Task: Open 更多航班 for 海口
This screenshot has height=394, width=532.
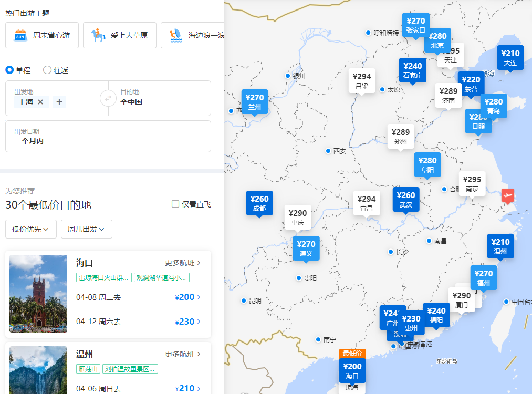Action: point(183,263)
